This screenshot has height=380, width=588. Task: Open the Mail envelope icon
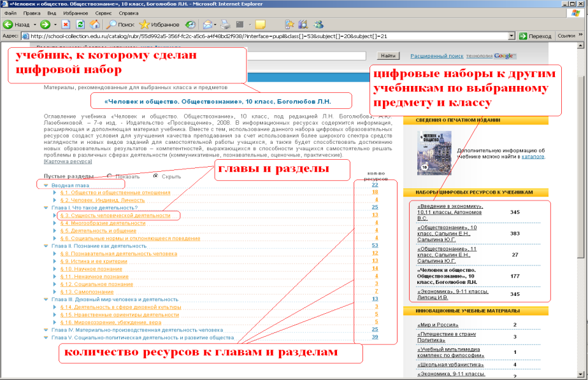pos(208,25)
